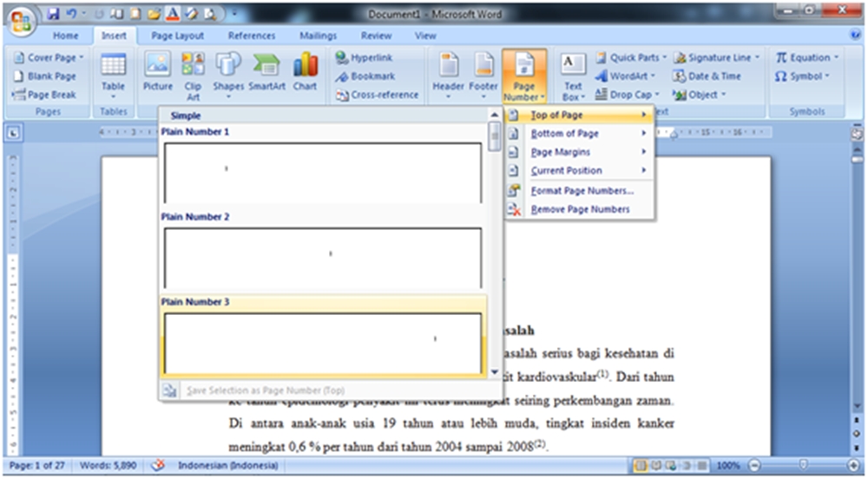Screen dimensions: 868x479
Task: Choose Page Margins submenu
Action: click(x=579, y=152)
